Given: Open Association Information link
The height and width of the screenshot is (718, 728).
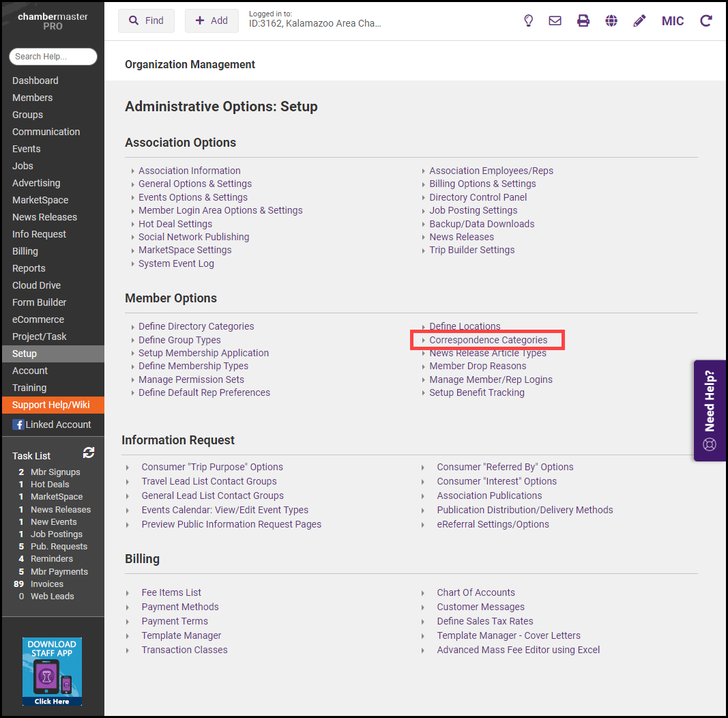Looking at the screenshot, I should point(189,171).
